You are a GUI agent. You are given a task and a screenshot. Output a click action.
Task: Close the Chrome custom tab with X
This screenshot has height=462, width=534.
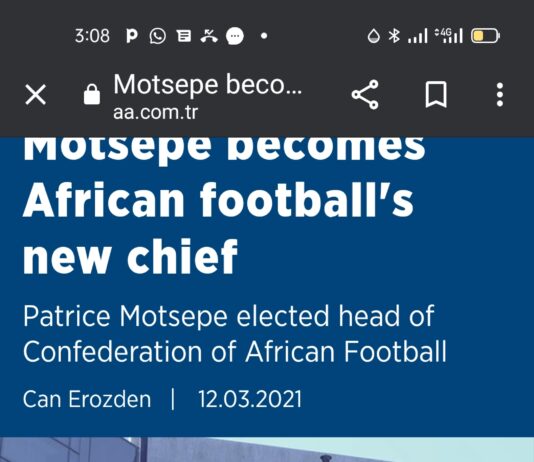pyautogui.click(x=35, y=94)
